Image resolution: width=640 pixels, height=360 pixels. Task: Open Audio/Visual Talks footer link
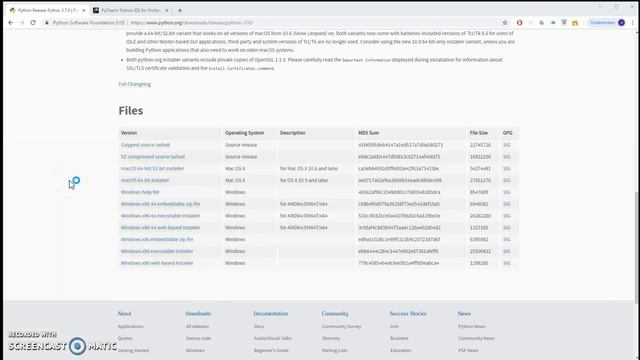coord(273,338)
